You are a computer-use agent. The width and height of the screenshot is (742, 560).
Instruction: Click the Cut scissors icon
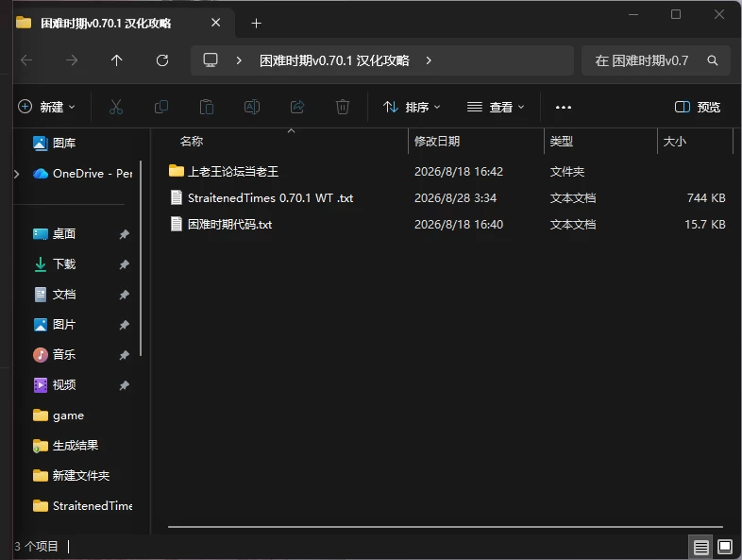[x=116, y=107]
